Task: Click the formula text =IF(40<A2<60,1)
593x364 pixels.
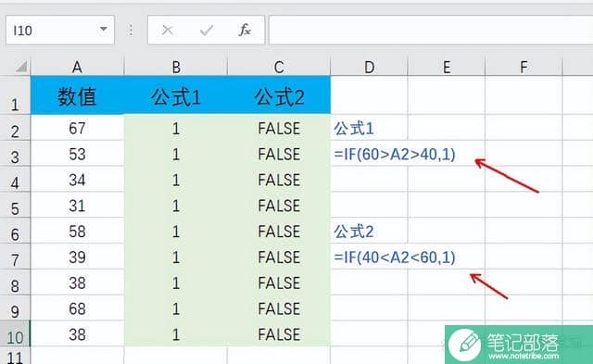Action: point(395,257)
